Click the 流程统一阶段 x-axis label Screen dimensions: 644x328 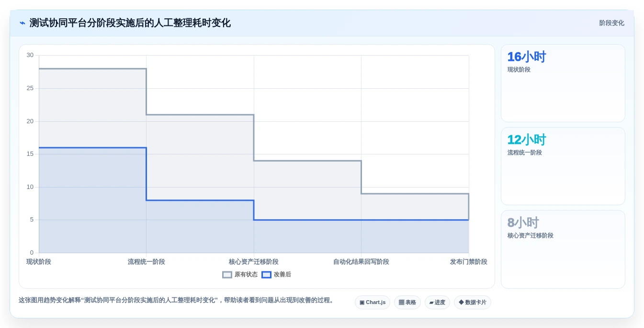click(x=147, y=262)
